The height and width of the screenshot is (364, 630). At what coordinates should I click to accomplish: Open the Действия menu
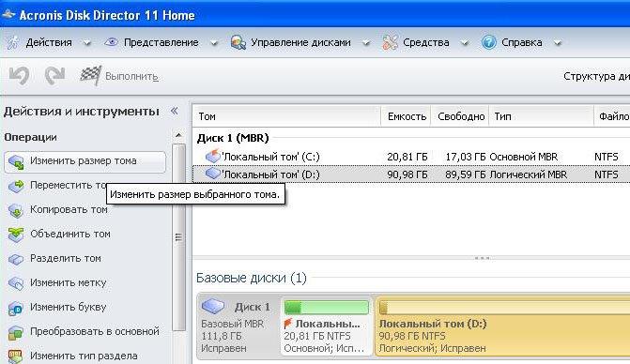pos(49,42)
